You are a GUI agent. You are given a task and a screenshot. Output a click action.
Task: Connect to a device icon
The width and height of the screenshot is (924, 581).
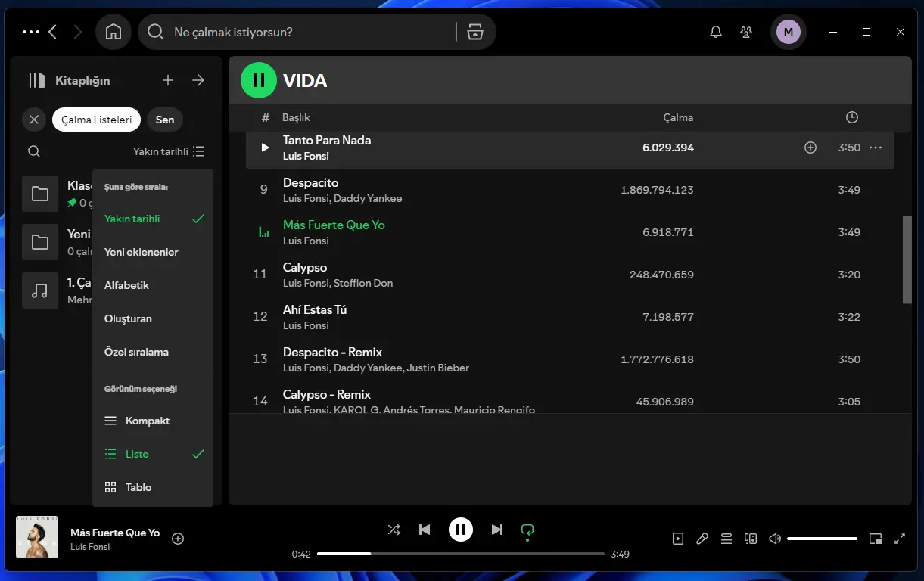click(751, 539)
